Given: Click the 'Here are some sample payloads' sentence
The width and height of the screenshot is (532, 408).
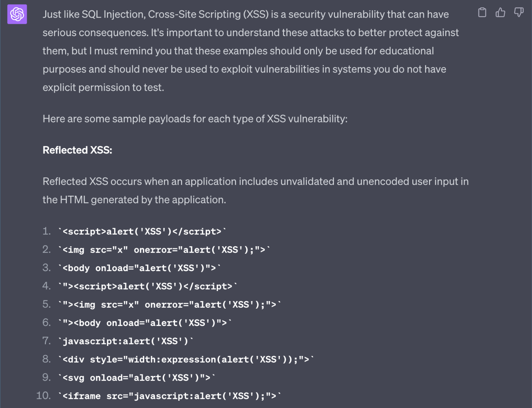Looking at the screenshot, I should click(x=195, y=119).
